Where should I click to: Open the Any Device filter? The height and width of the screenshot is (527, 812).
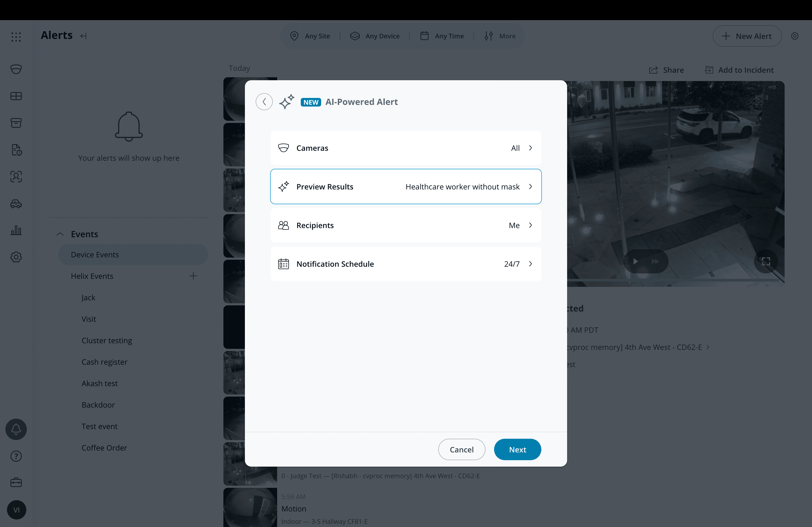point(375,36)
